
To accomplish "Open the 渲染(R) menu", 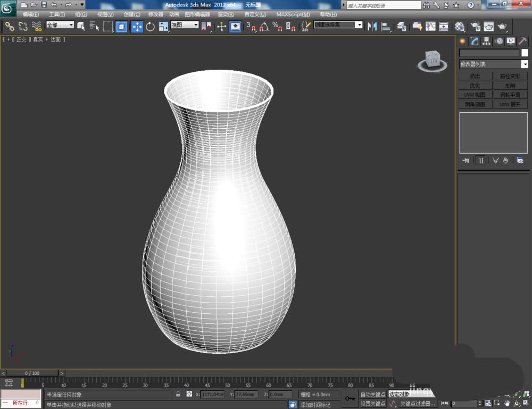I will [x=226, y=14].
